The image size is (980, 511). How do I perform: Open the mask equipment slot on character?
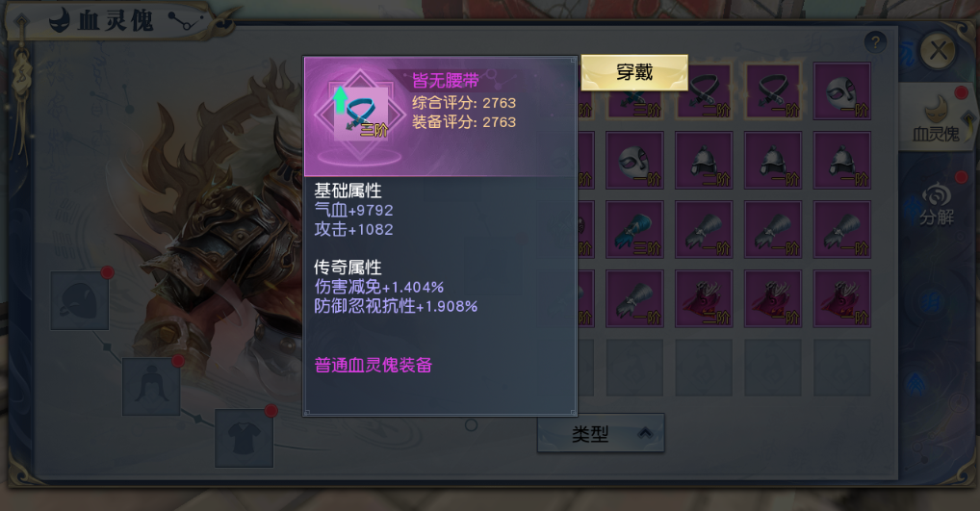click(79, 300)
